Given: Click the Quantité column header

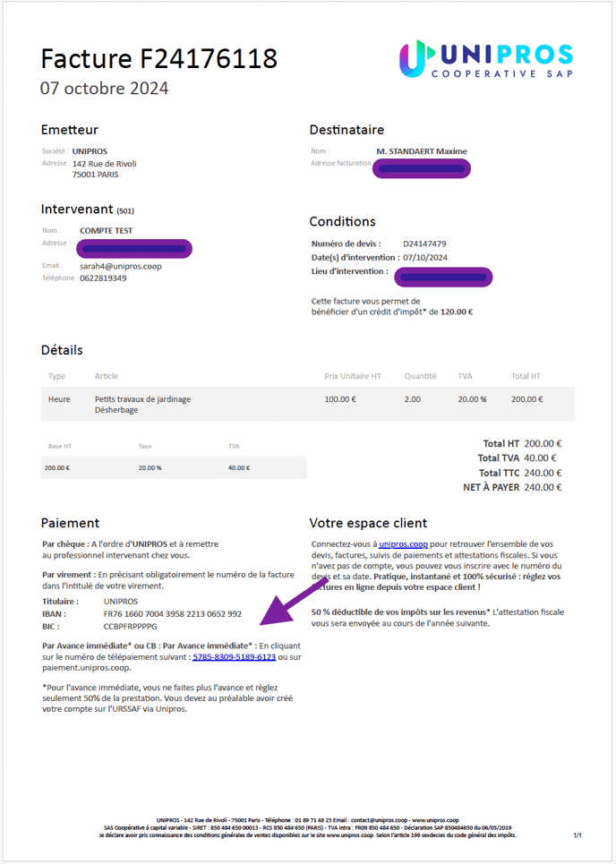Looking at the screenshot, I should tap(421, 376).
